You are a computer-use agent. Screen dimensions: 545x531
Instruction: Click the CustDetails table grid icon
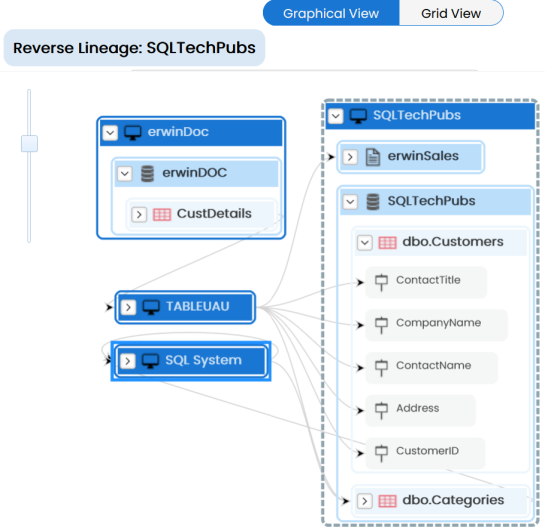(162, 214)
